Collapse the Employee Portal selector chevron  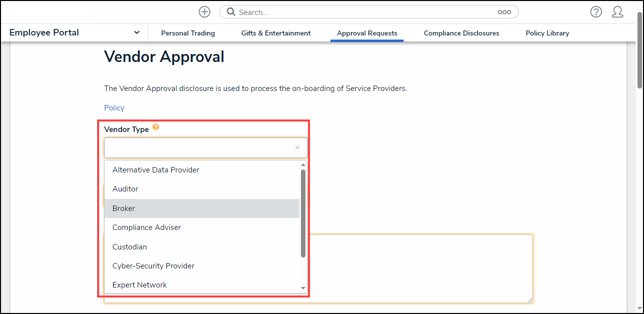pyautogui.click(x=137, y=32)
